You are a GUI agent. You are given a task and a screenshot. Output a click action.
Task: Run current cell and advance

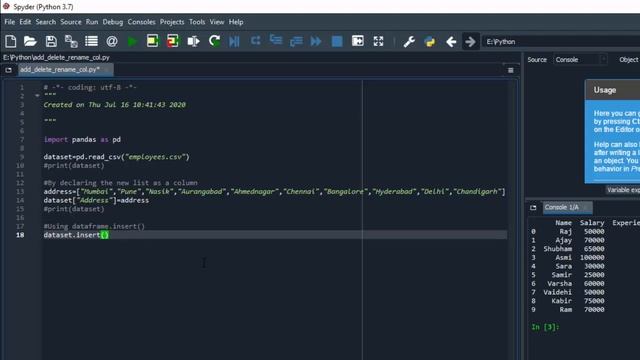click(173, 41)
